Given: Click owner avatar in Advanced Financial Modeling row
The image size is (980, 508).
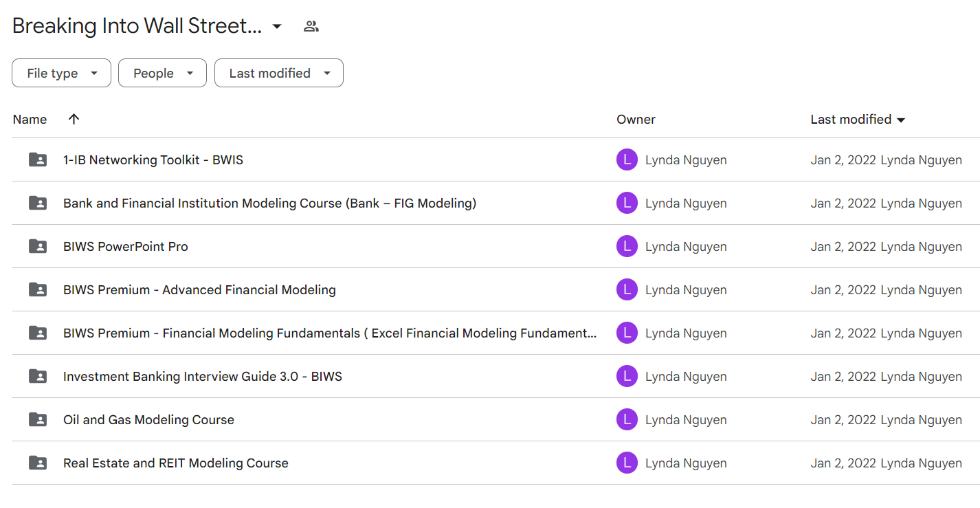Looking at the screenshot, I should click(x=627, y=290).
